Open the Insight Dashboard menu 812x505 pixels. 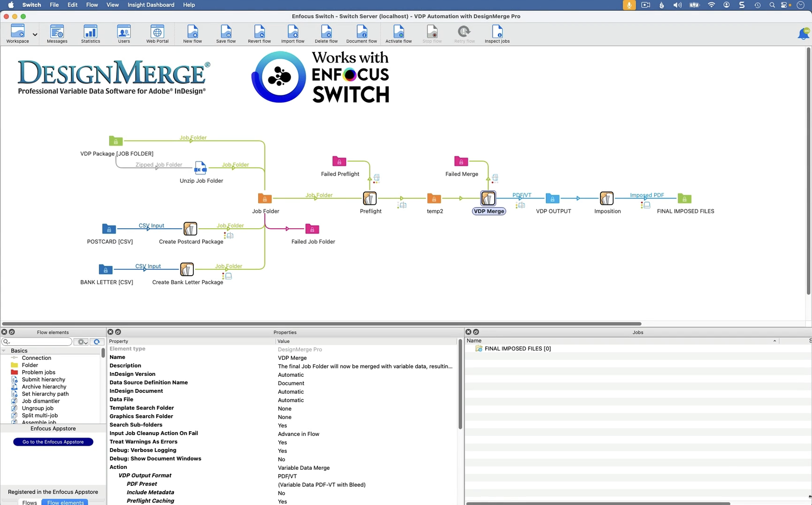[151, 5]
